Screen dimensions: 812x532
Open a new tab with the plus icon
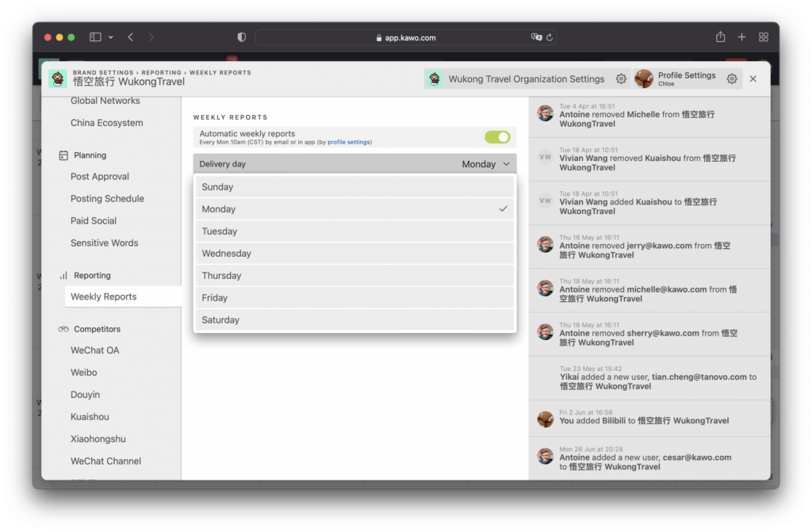coord(741,37)
